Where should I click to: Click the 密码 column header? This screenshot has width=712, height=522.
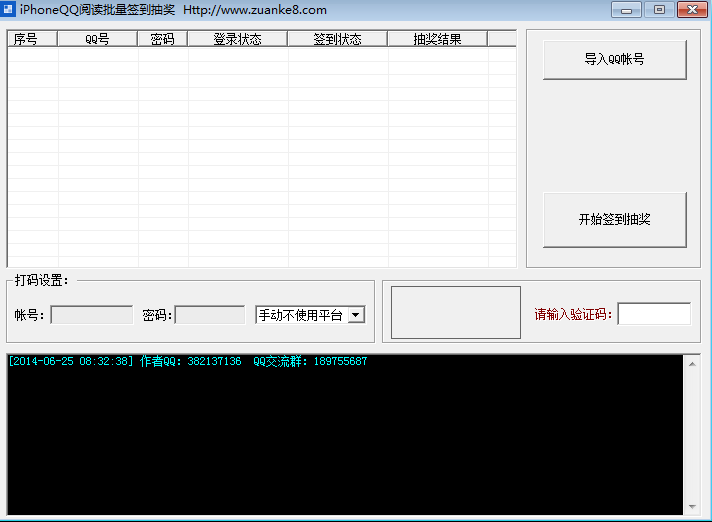163,39
